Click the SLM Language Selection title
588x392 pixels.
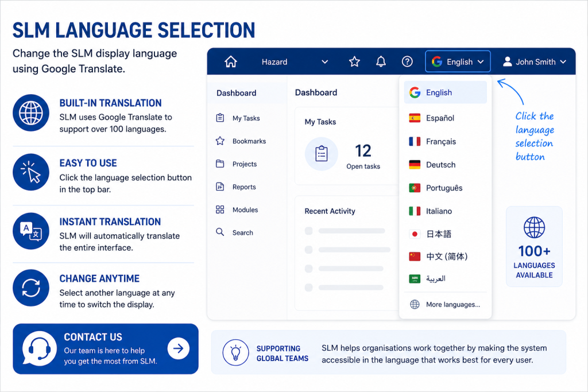(134, 30)
